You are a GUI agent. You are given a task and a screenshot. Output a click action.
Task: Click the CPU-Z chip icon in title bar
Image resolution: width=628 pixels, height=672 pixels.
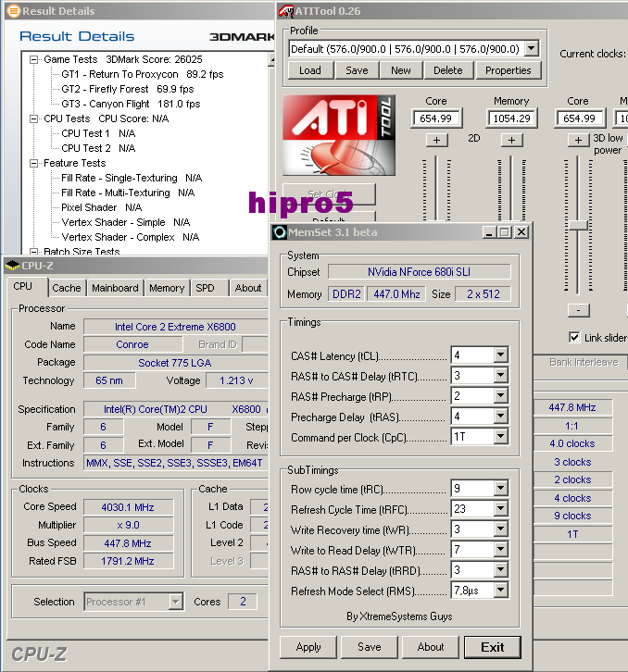tap(12, 266)
